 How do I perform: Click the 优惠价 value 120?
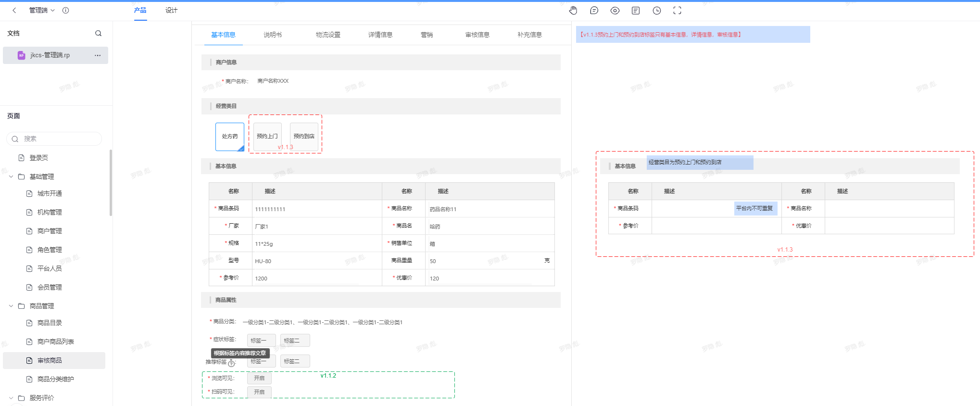pyautogui.click(x=434, y=279)
